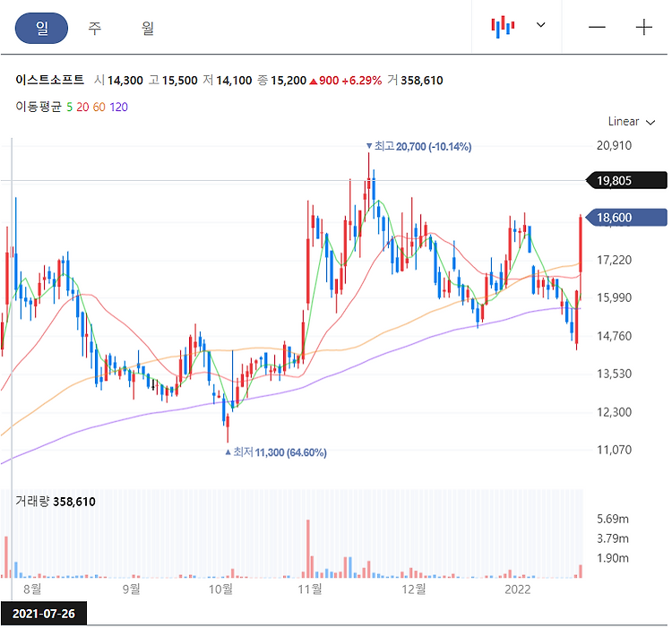672x628 pixels.
Task: Click the 9월 x-axis label
Action: pyautogui.click(x=131, y=589)
